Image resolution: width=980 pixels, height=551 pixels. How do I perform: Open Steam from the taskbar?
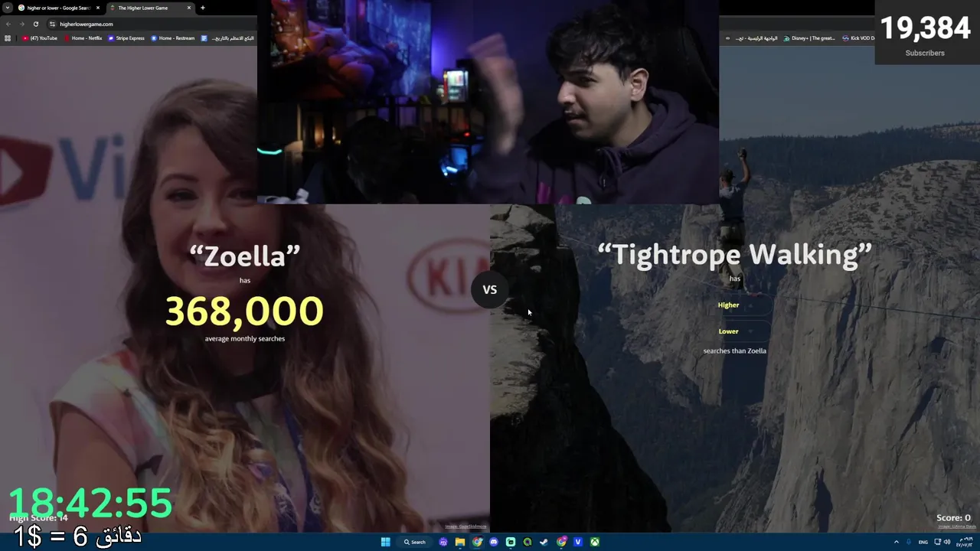click(x=544, y=542)
